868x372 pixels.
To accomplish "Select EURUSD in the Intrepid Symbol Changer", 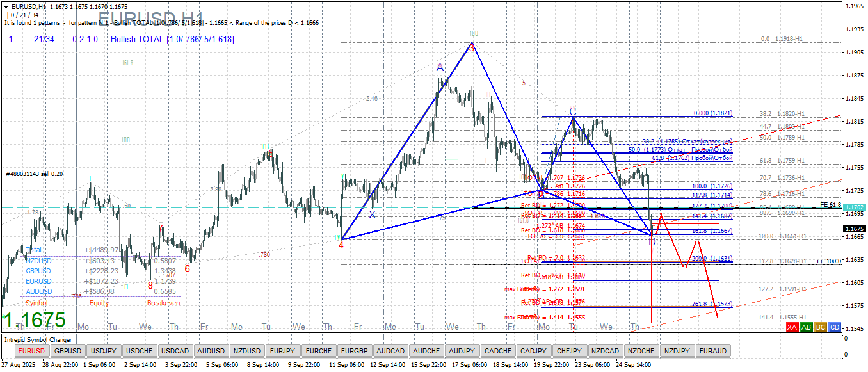I will pyautogui.click(x=31, y=351).
